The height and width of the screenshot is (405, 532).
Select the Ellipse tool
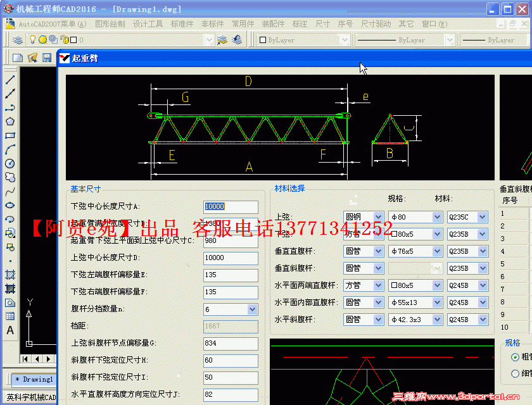(10, 205)
